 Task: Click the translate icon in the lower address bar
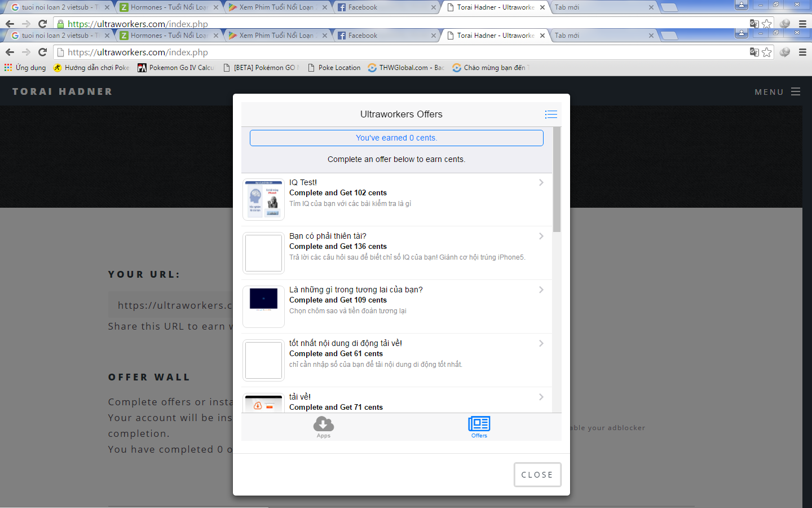754,52
